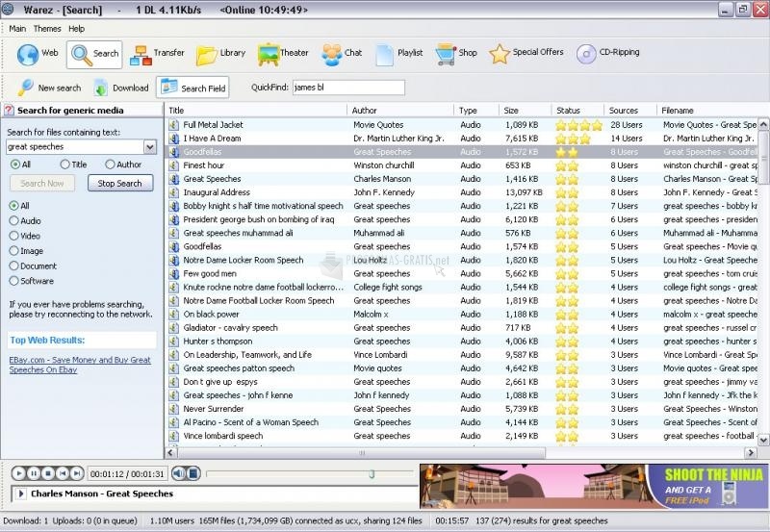This screenshot has width=770, height=532.
Task: Click the Shoot the Ninja banner ad
Action: [x=594, y=487]
